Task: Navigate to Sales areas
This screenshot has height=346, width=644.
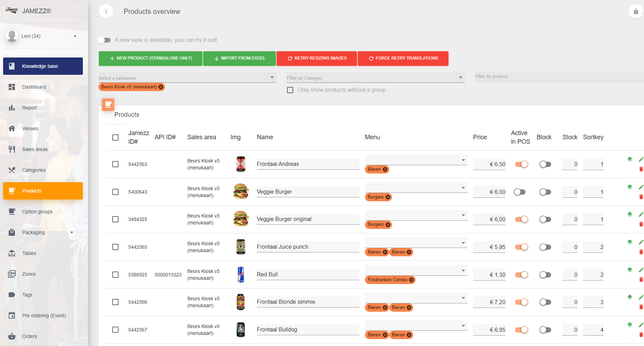Action: point(43,149)
